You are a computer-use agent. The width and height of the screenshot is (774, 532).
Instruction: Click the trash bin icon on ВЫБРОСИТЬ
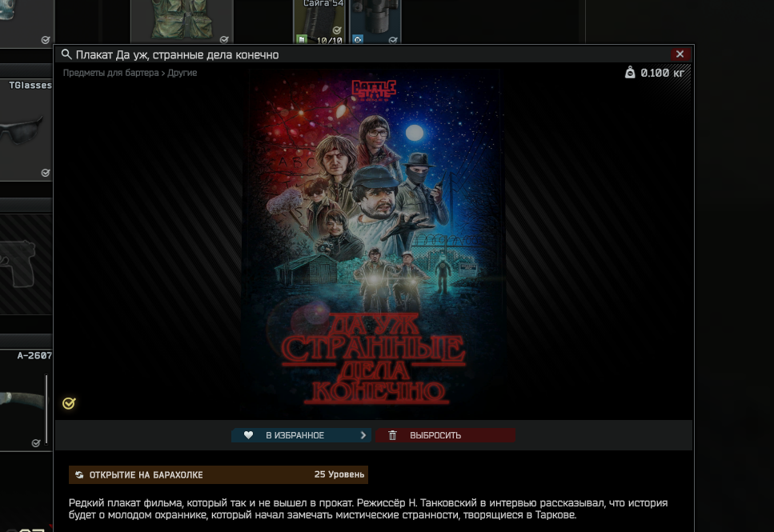pyautogui.click(x=392, y=435)
